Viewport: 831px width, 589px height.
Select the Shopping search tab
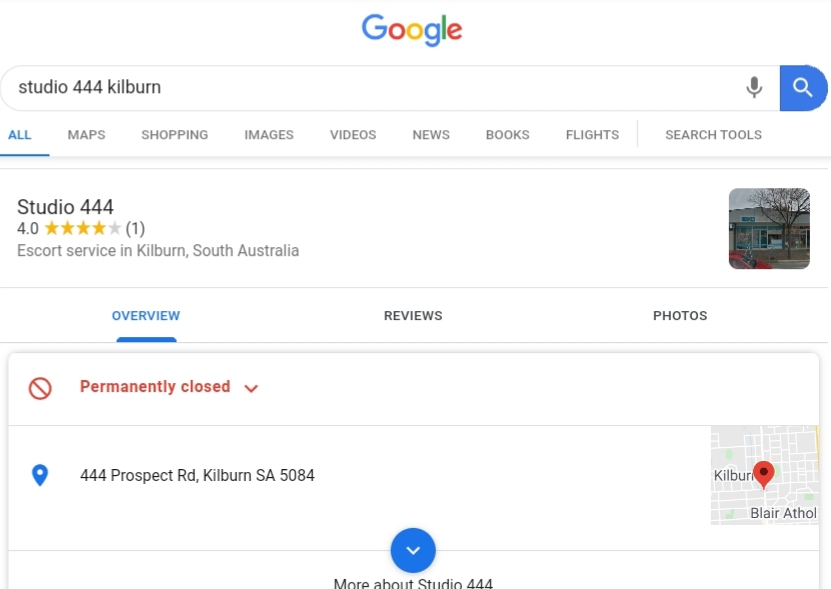[174, 135]
